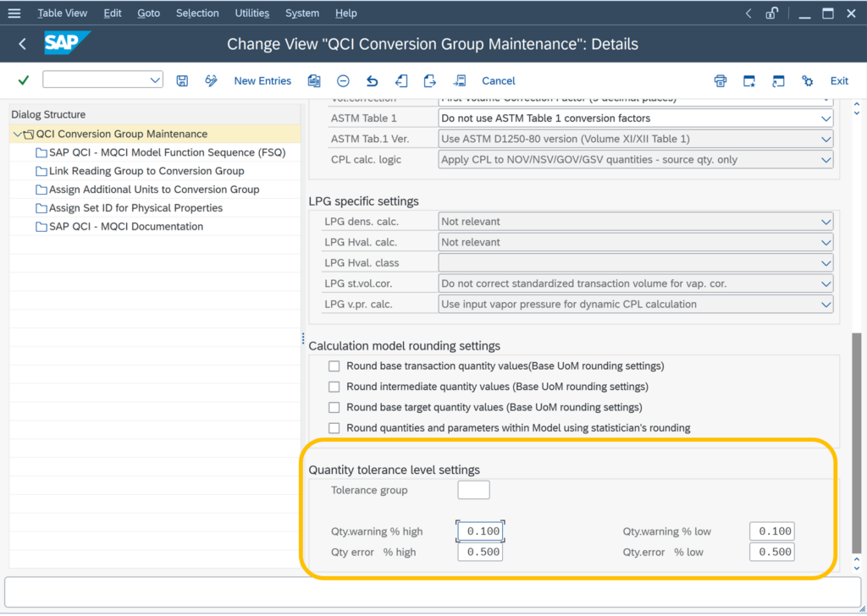Open the System menu
Image resolution: width=867 pixels, height=616 pixels.
(x=302, y=13)
